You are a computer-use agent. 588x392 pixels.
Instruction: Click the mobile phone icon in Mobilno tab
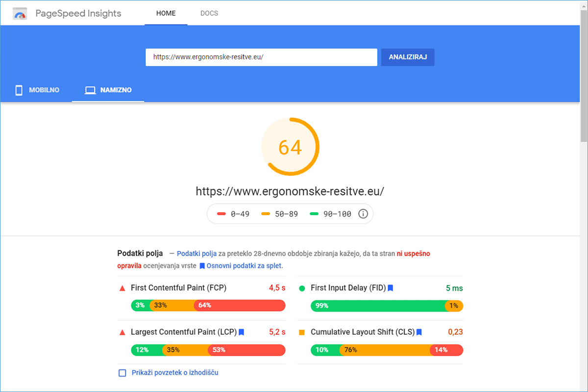pos(19,90)
